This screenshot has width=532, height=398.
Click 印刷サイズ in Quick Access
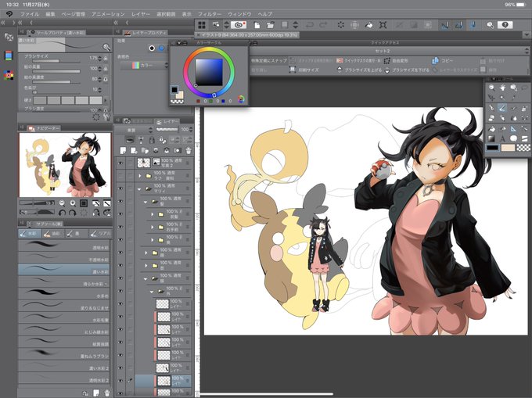pos(304,70)
